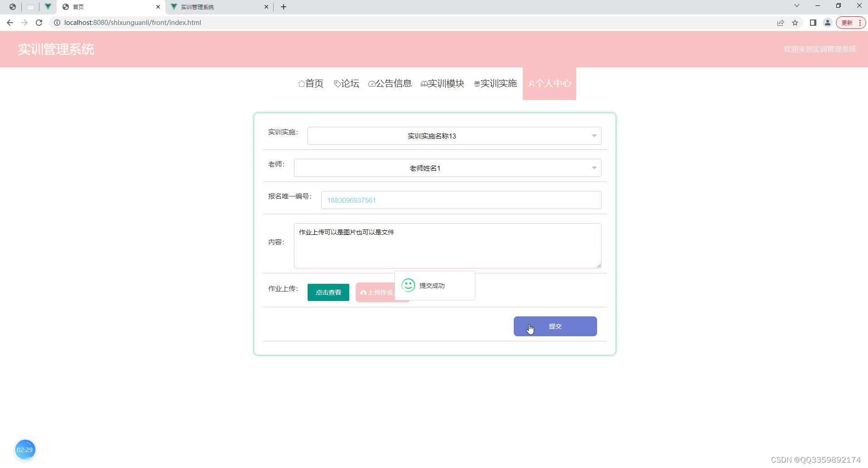Open 实训模块 navigation item

click(x=443, y=84)
